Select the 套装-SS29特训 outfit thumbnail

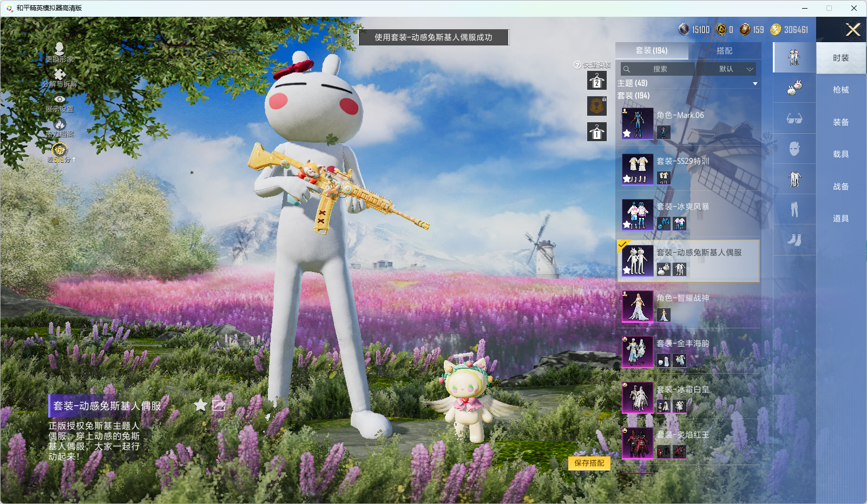(x=638, y=169)
